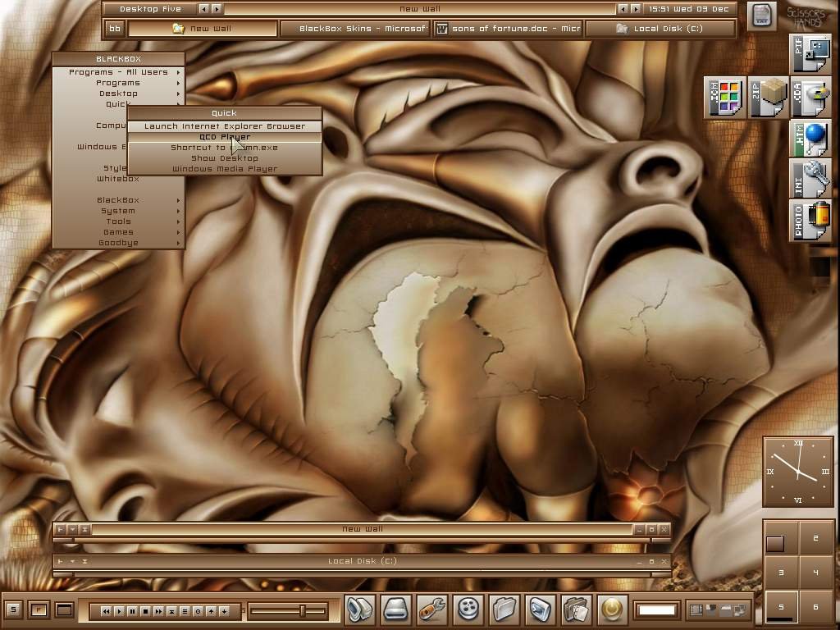840x630 pixels.
Task: Open the playlist button in player
Action: pos(185,611)
